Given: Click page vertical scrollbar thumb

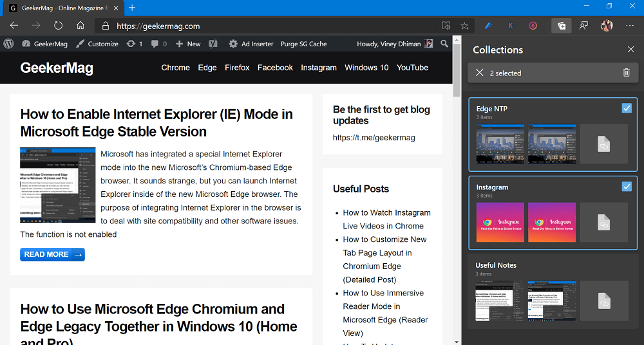Looking at the screenshot, I should (457, 70).
